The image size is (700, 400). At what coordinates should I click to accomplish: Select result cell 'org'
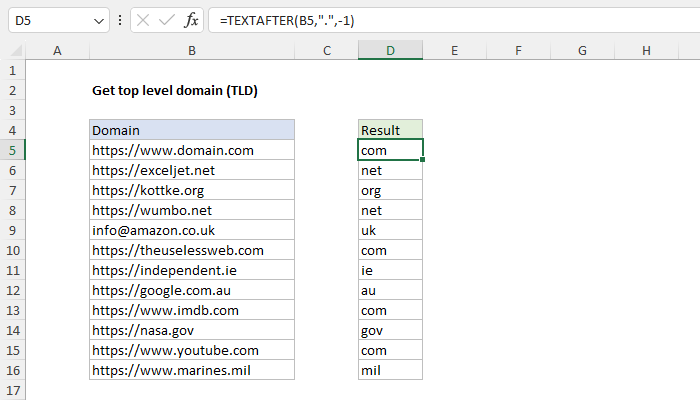tap(390, 191)
